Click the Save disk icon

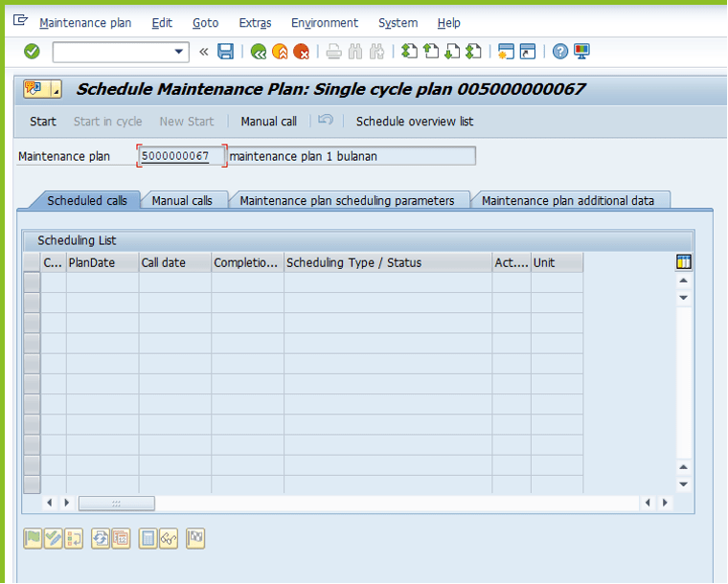225,52
